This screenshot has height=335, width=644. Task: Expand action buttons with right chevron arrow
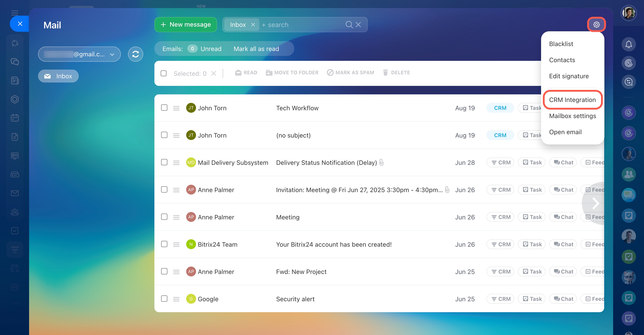(595, 203)
